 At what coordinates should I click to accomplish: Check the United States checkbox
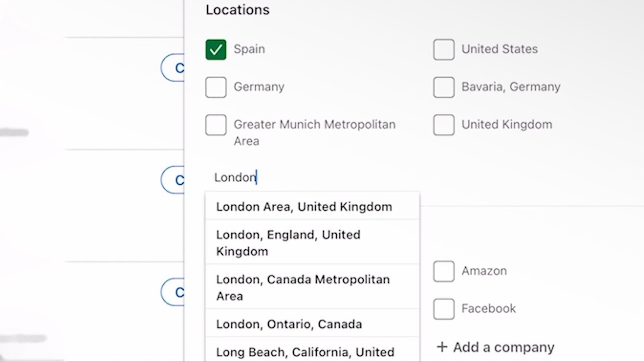pos(443,50)
